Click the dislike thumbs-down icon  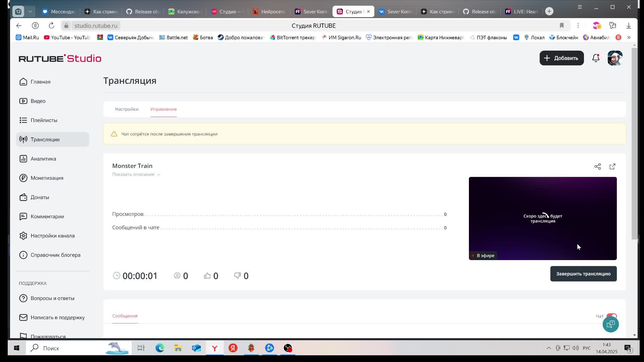click(x=237, y=276)
